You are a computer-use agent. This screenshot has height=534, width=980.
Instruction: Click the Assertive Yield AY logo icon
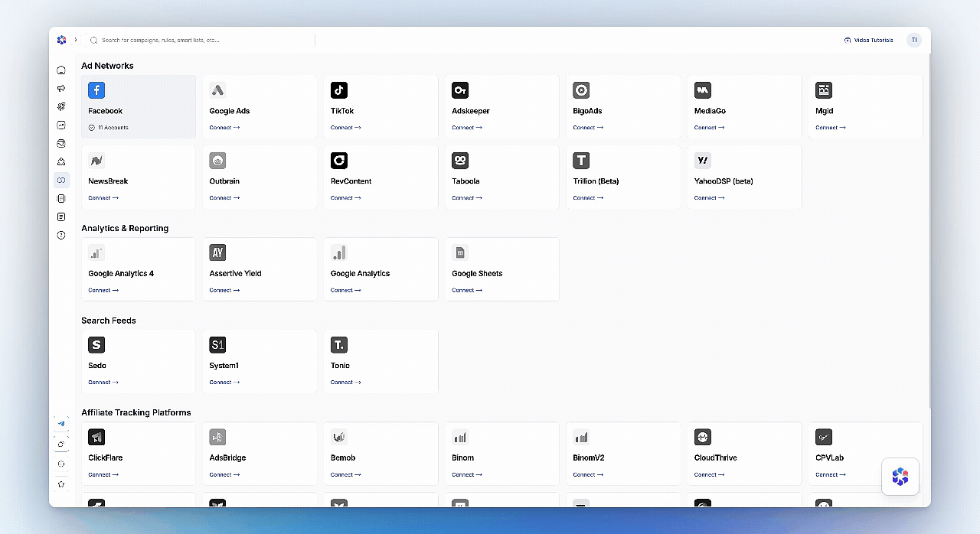tap(217, 252)
